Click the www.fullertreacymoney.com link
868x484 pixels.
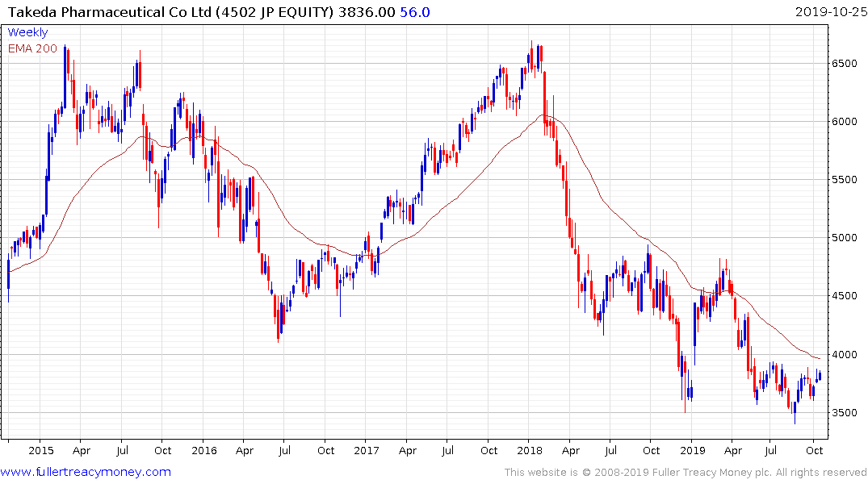86,472
